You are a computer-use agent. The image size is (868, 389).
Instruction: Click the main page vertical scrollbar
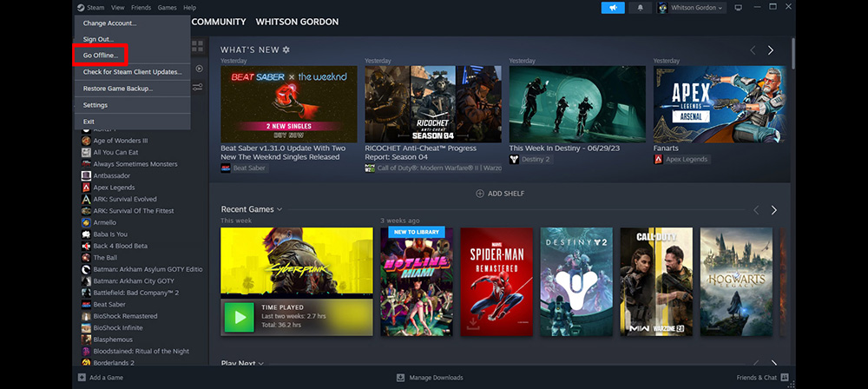(793, 53)
